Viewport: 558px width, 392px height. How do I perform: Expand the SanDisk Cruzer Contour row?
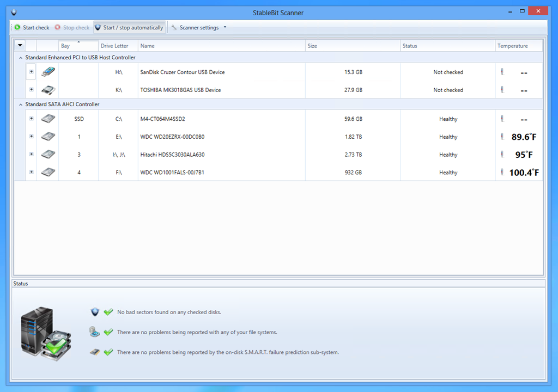tap(31, 72)
